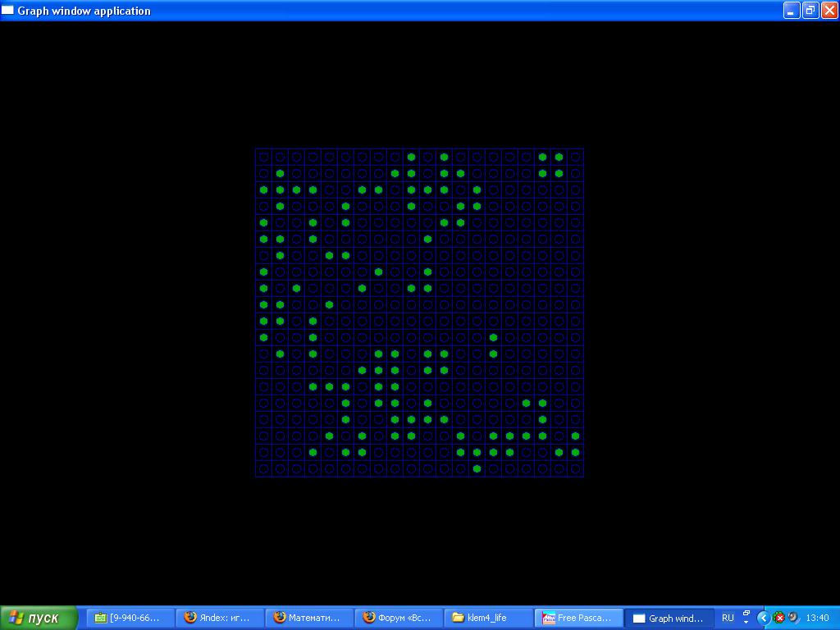Switch to the Free Pascal taskbar window
The height and width of the screenshot is (630, 840).
click(x=578, y=618)
